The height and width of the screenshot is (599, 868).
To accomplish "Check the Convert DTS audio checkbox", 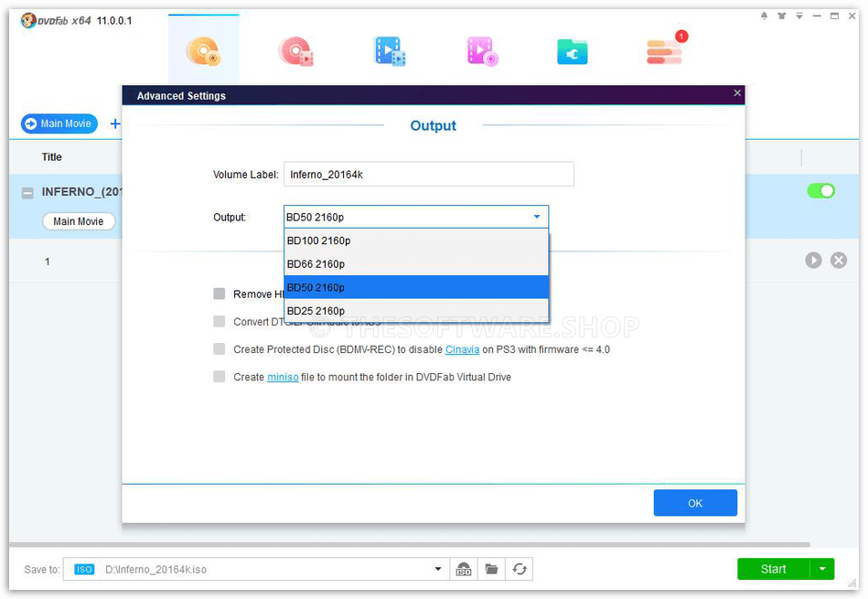I will point(220,321).
